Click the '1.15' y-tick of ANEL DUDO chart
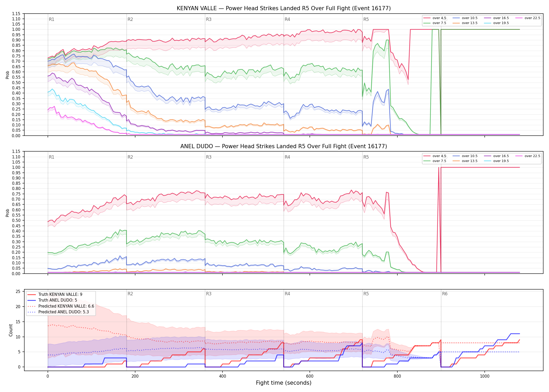This screenshot has width=549, height=392. pos(16,152)
